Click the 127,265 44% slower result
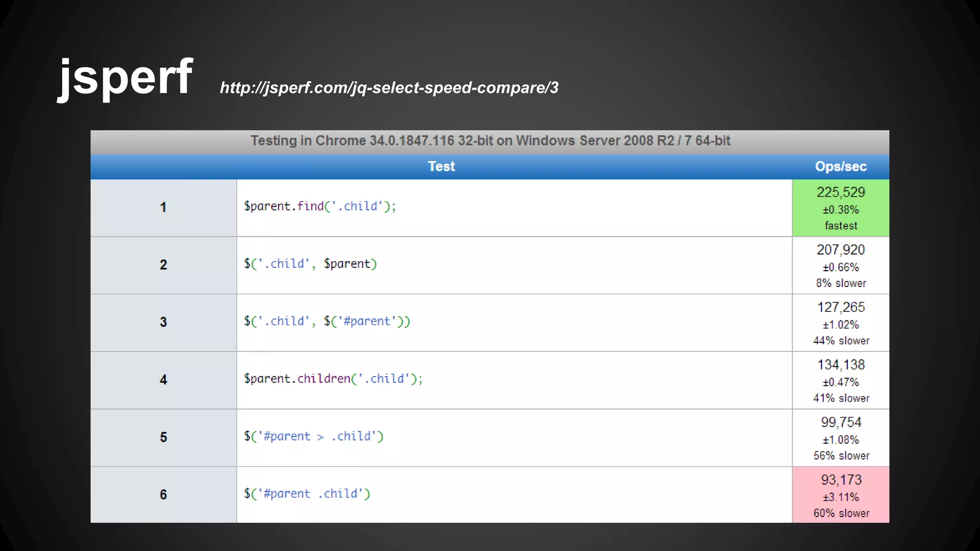The width and height of the screenshot is (980, 551). point(841,323)
